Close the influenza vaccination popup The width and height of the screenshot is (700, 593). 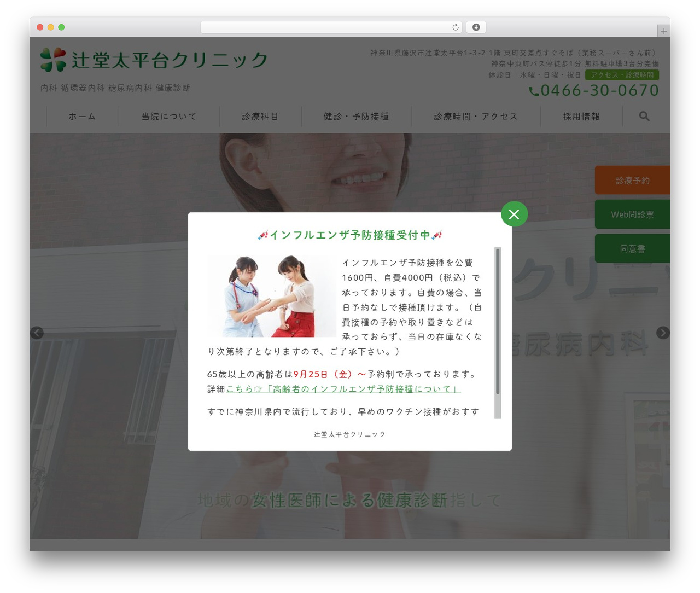(514, 214)
